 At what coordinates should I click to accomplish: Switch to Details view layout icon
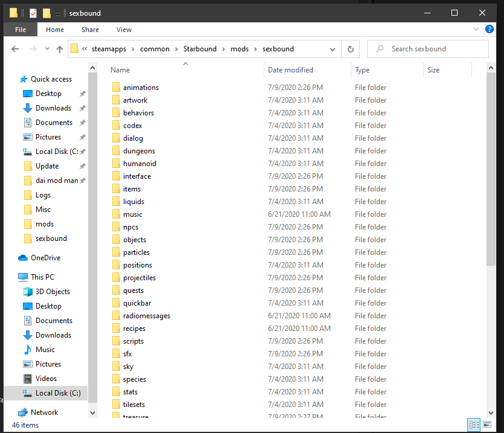474,425
